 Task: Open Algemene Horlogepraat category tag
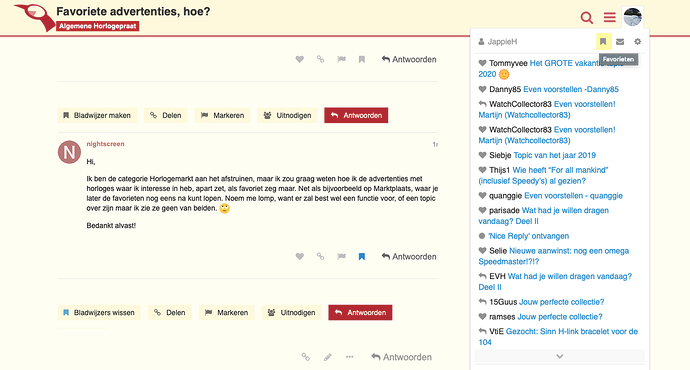tap(98, 26)
